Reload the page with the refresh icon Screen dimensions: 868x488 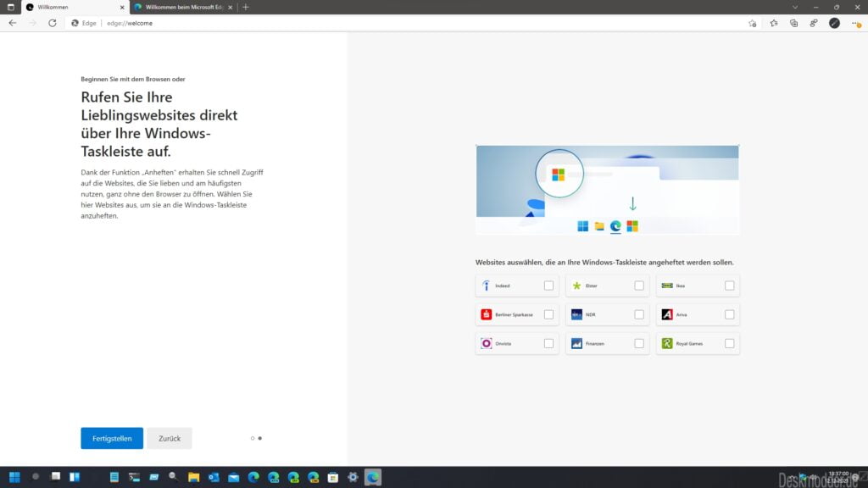[x=53, y=23]
